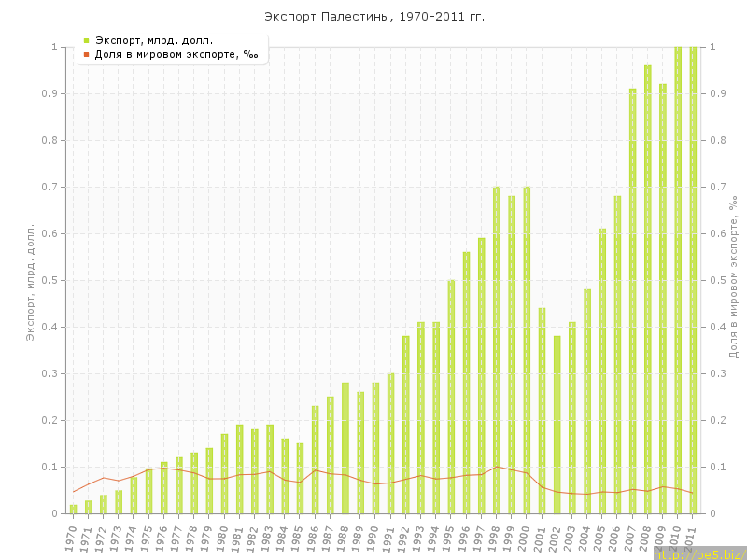Click the 2011 year label on x-axis
The height and width of the screenshot is (560, 747).
(x=691, y=537)
